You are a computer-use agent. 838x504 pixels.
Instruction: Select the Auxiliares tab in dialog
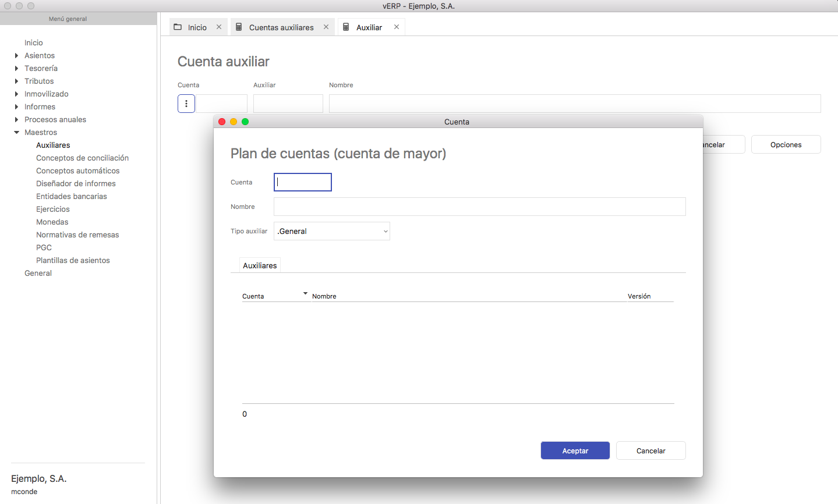(260, 265)
